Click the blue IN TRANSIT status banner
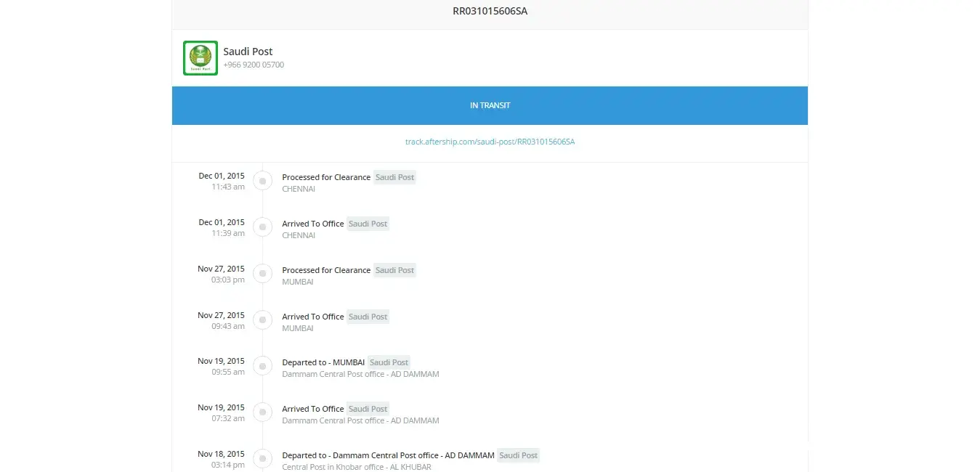980x472 pixels. pos(490,105)
